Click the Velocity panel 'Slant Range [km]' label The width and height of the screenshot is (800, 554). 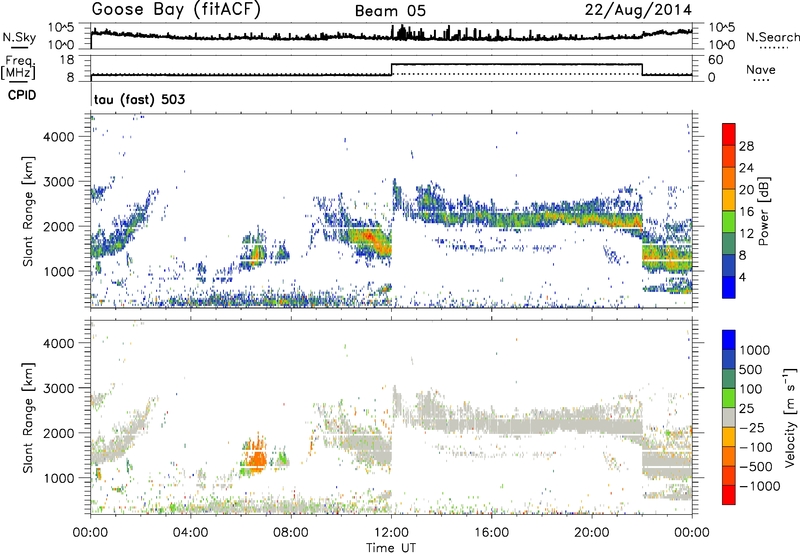click(x=28, y=417)
